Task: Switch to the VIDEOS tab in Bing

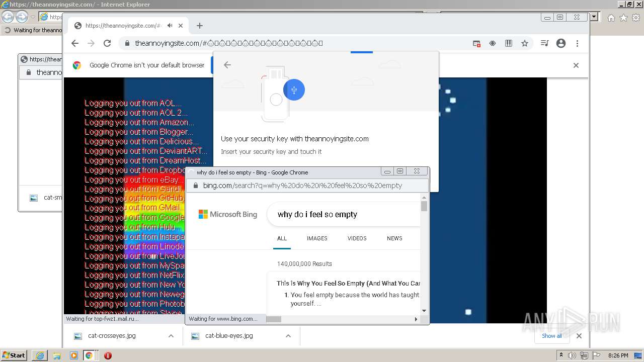Action: [357, 238]
